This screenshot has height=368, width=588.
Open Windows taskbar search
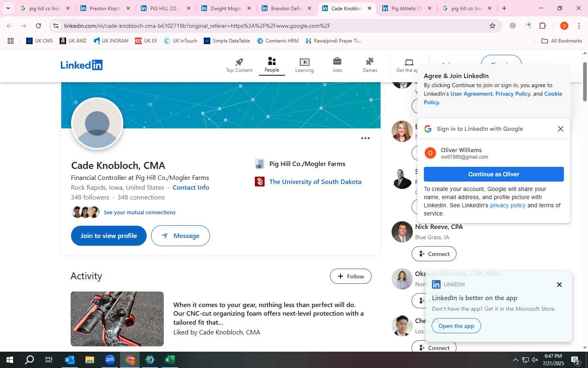coord(29,360)
